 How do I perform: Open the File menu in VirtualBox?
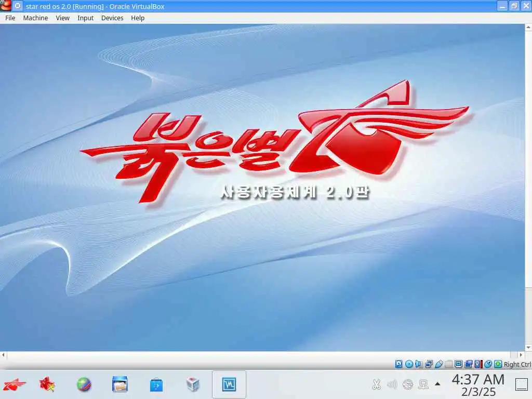coord(10,18)
